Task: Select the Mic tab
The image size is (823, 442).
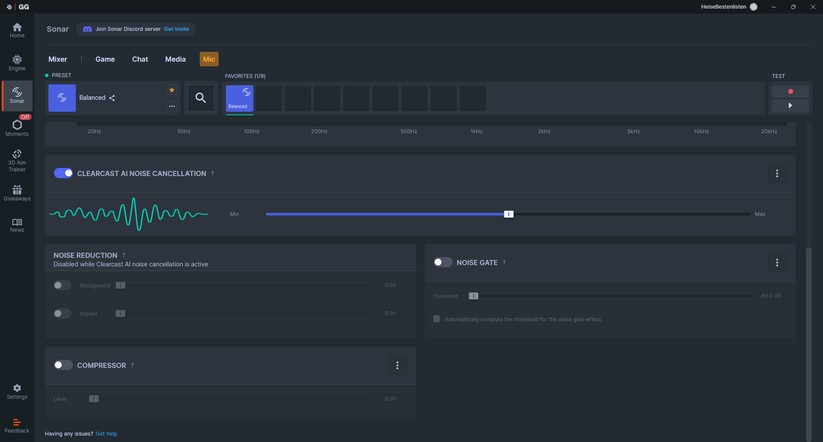Action: pyautogui.click(x=209, y=59)
